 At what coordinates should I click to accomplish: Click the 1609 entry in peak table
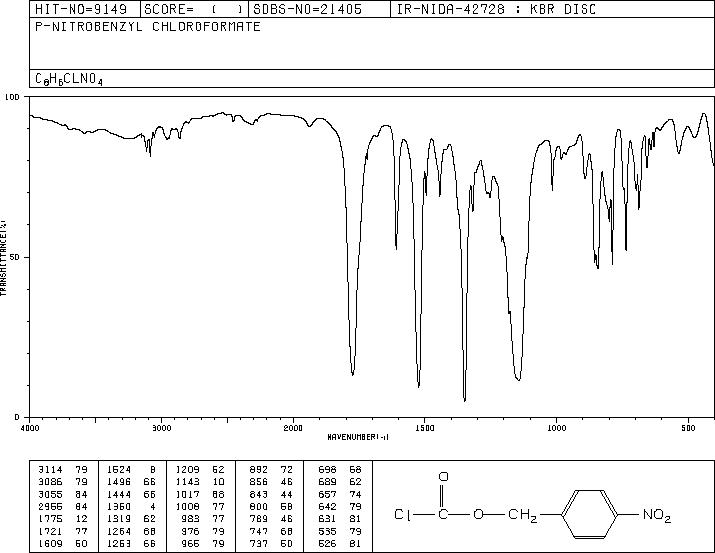(50, 543)
